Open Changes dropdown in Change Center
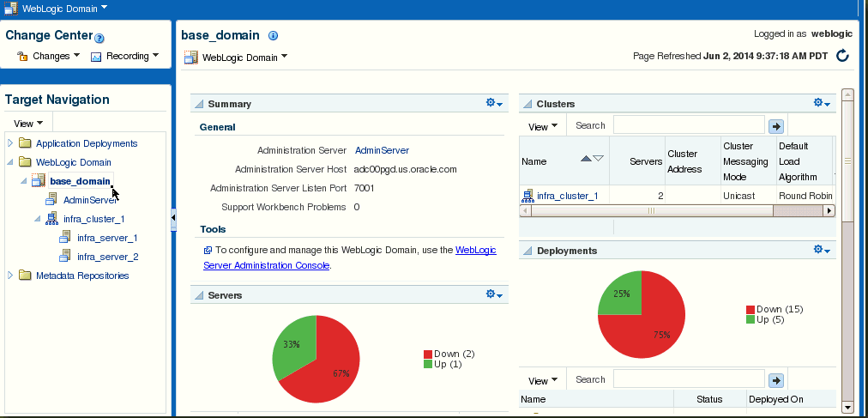868x418 pixels. [x=49, y=56]
